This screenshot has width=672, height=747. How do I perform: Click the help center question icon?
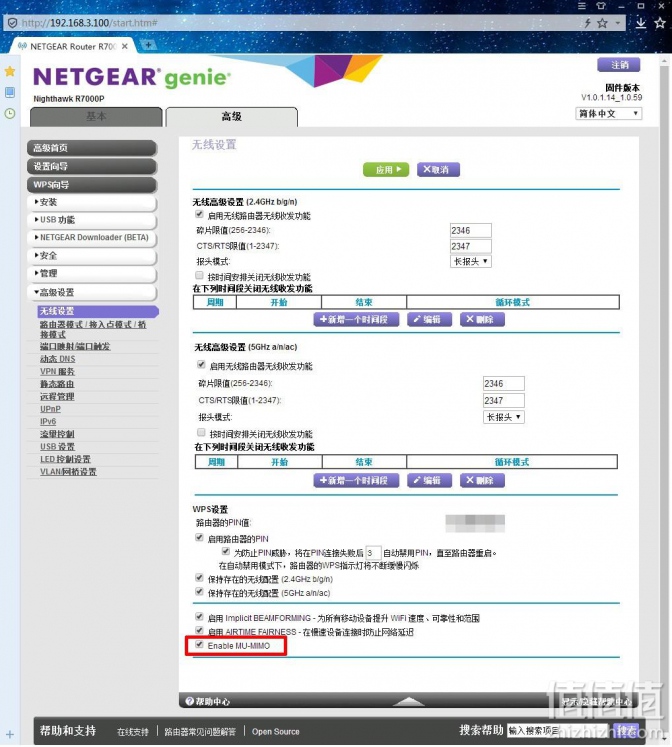tap(189, 701)
